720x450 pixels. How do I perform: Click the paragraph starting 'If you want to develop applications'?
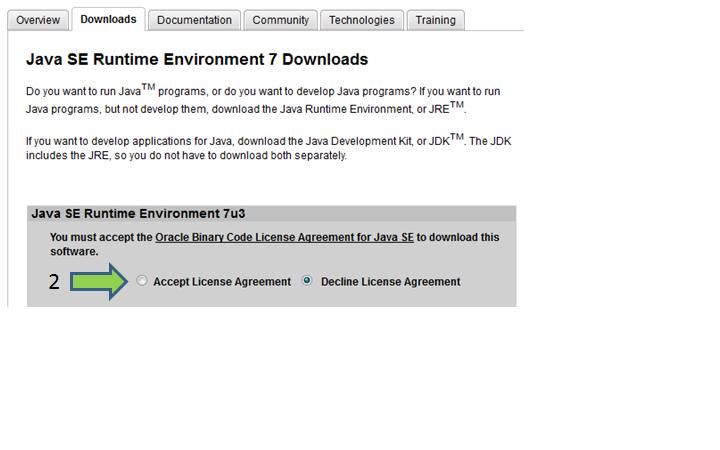pos(269,147)
